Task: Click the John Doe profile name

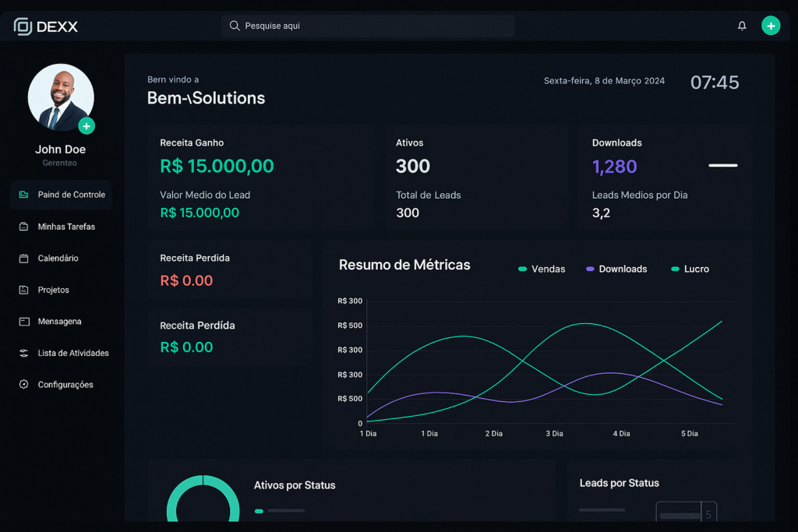Action: pyautogui.click(x=60, y=150)
